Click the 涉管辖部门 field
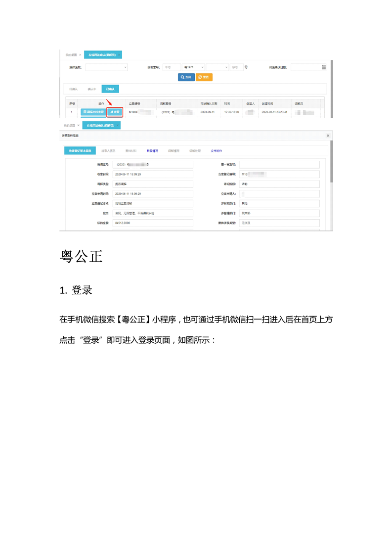The image size is (392, 555). (x=279, y=213)
